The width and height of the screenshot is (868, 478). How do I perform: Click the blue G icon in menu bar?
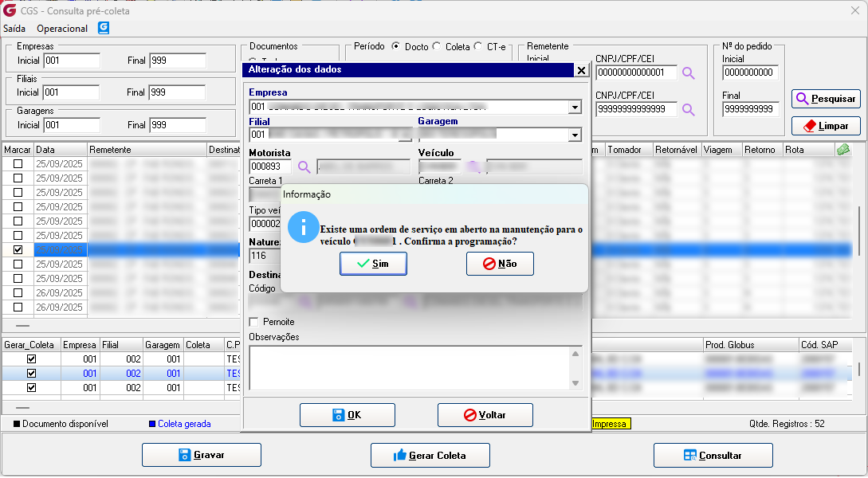pyautogui.click(x=104, y=28)
